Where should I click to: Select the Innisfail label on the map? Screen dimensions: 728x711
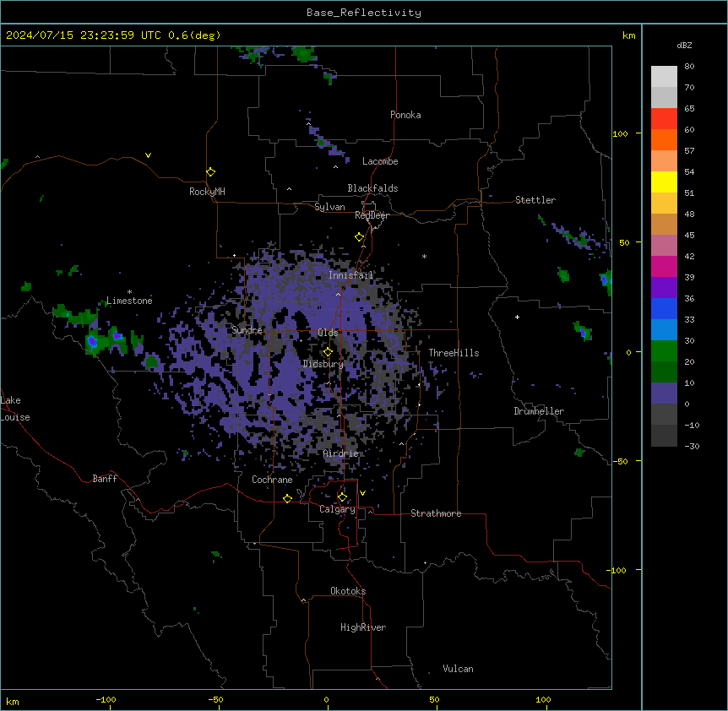click(351, 275)
